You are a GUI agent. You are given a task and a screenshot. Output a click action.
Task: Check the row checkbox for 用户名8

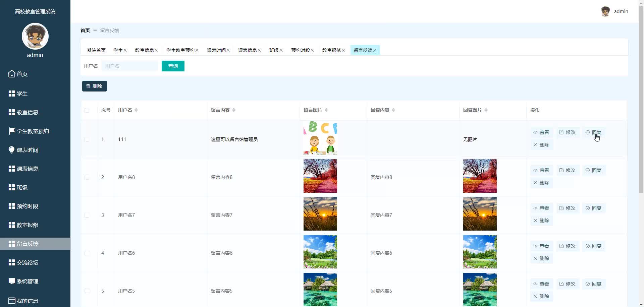pyautogui.click(x=87, y=177)
